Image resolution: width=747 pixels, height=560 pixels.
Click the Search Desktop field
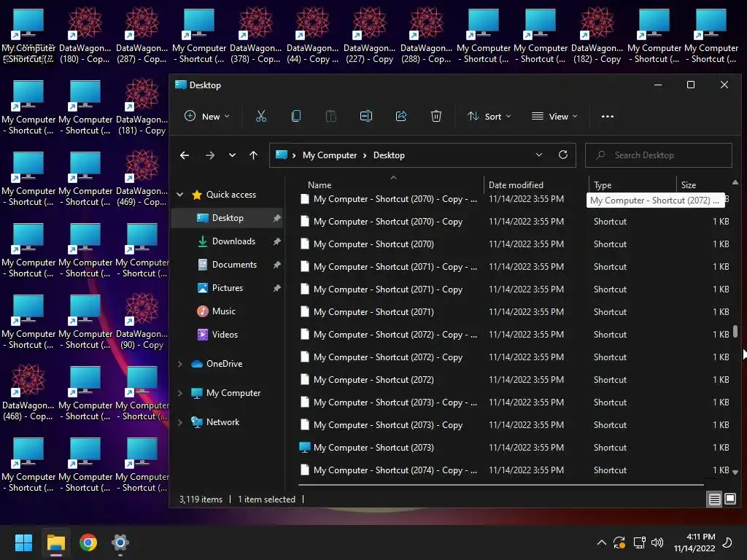tap(659, 155)
